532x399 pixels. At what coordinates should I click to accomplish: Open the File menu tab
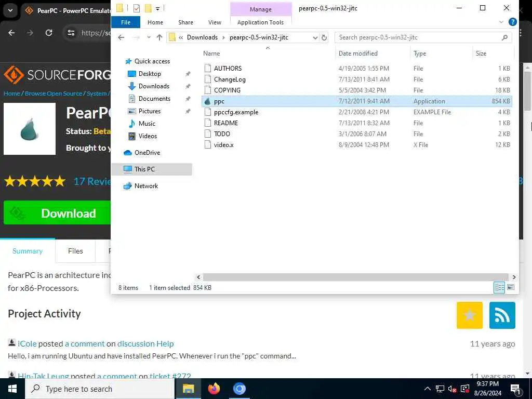click(126, 22)
